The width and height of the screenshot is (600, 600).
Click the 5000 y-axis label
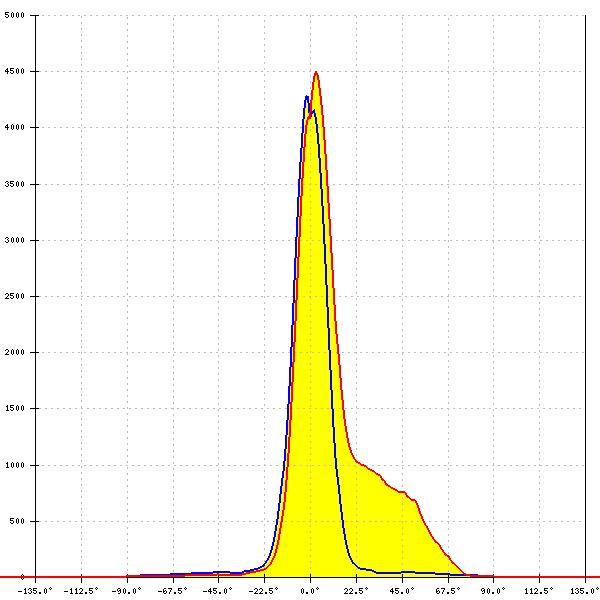click(x=15, y=15)
